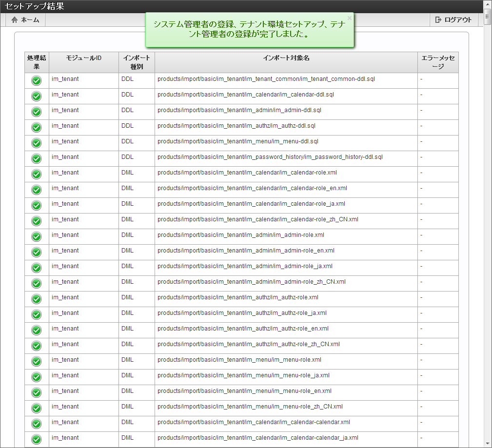Select the path ending im_calendar-role.xml
The height and width of the screenshot is (448, 492).
click(247, 173)
